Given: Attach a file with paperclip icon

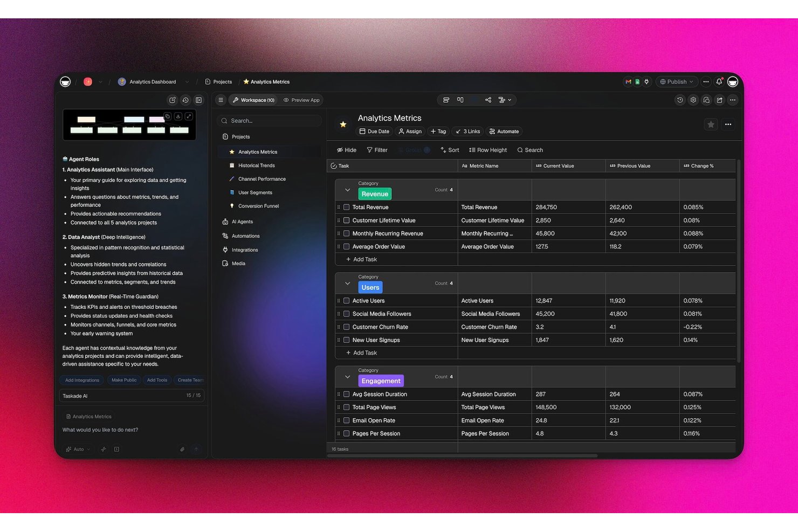Looking at the screenshot, I should pos(182,449).
